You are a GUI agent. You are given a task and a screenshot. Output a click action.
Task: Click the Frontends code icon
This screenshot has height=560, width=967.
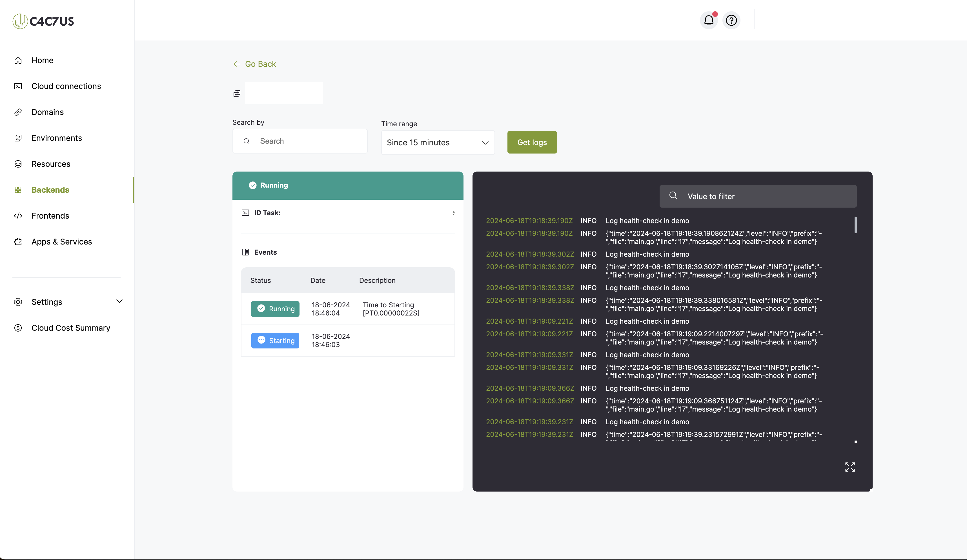point(18,215)
